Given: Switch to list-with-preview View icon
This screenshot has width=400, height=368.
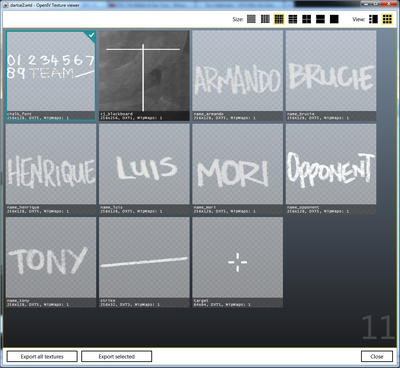Looking at the screenshot, I should point(373,19).
